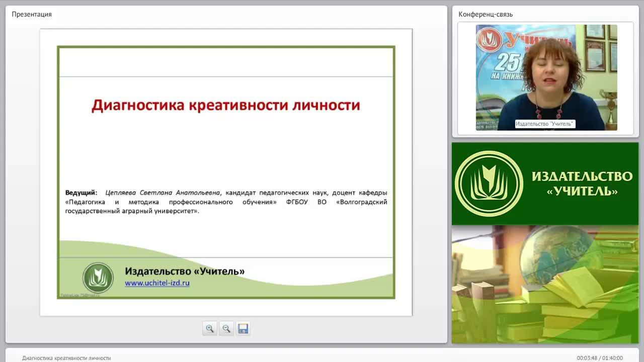Click the books and globe image

pos(545,284)
